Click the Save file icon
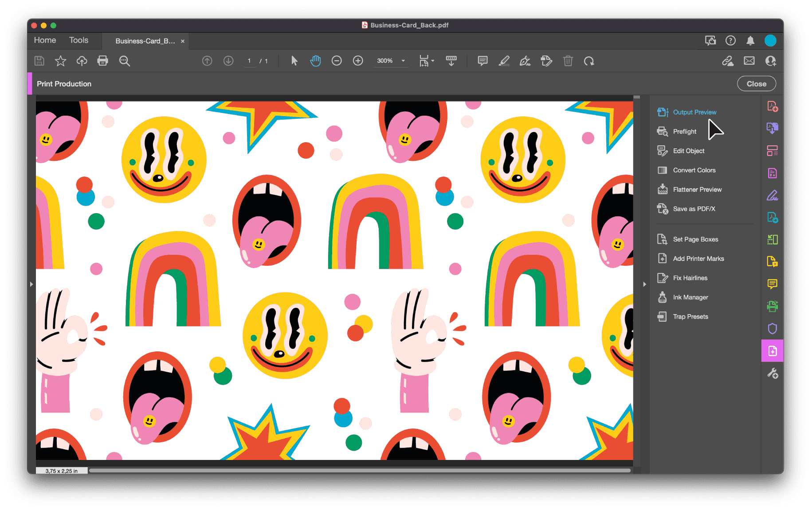This screenshot has height=510, width=812. (x=39, y=61)
